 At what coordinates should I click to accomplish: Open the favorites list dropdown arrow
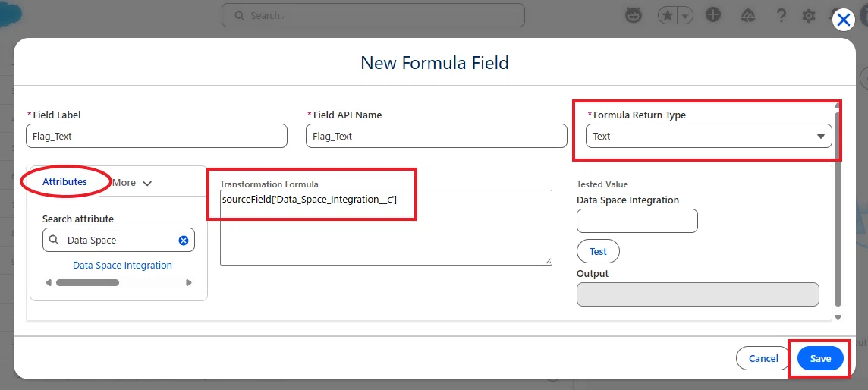(x=685, y=15)
